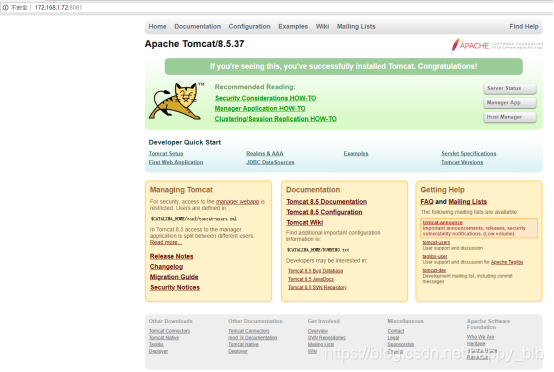The width and height of the screenshot is (554, 372).
Task: Open the Tomcat Versions link
Action: tap(462, 162)
